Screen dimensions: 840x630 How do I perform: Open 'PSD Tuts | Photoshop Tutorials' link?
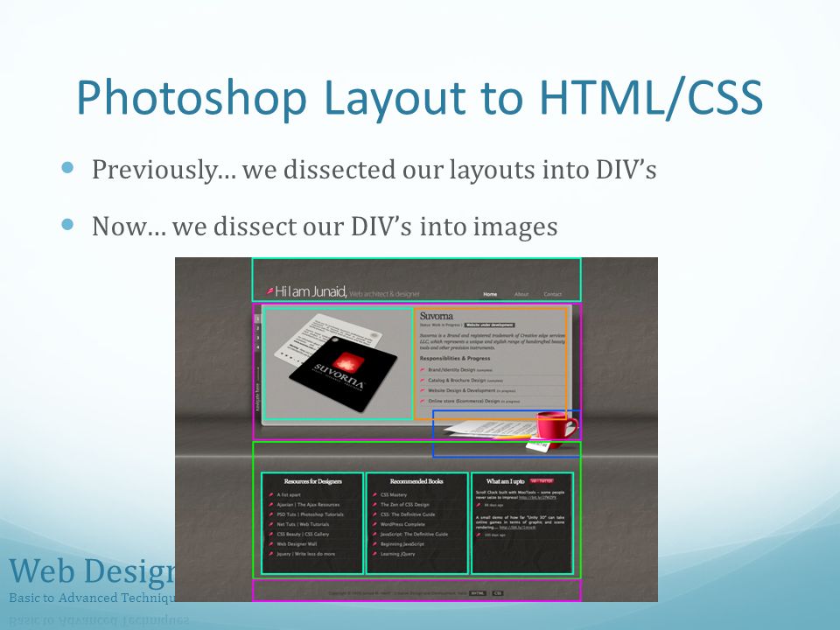(x=310, y=514)
